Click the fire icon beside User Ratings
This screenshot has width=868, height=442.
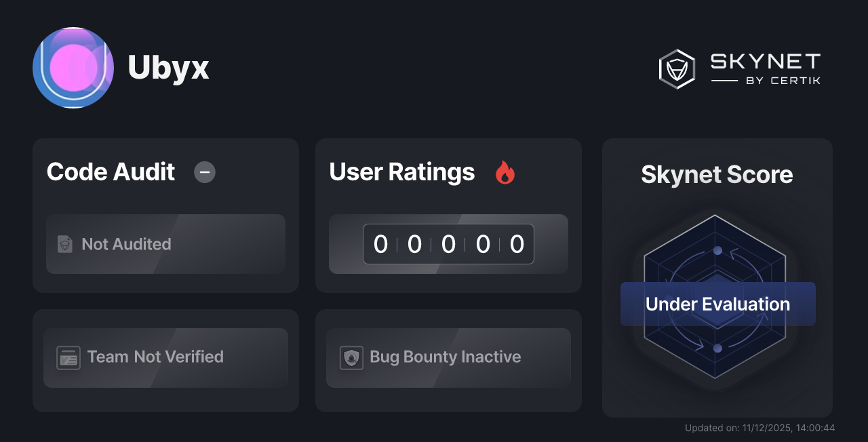pyautogui.click(x=505, y=172)
